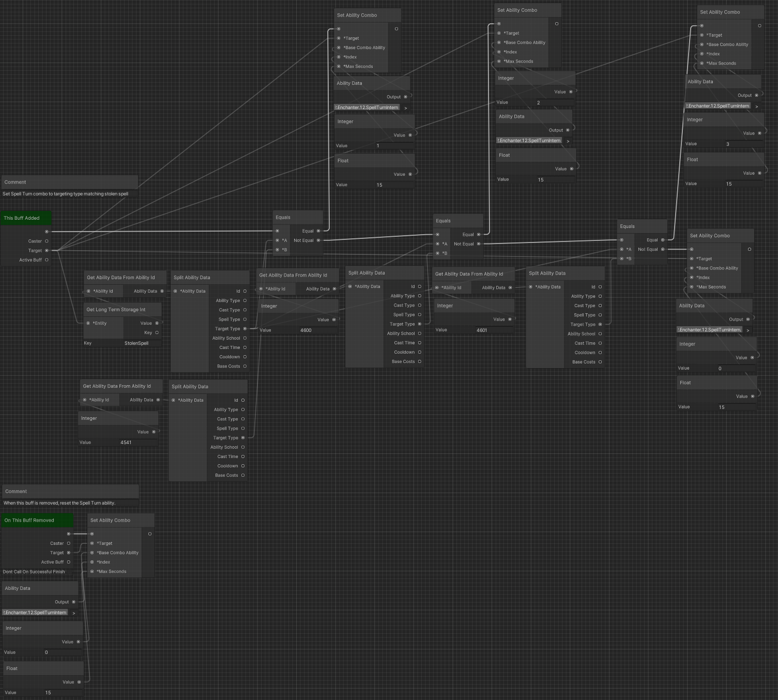Viewport: 778px width, 700px height.
Task: Edit the Integer value field showing 4541
Action: click(x=126, y=443)
